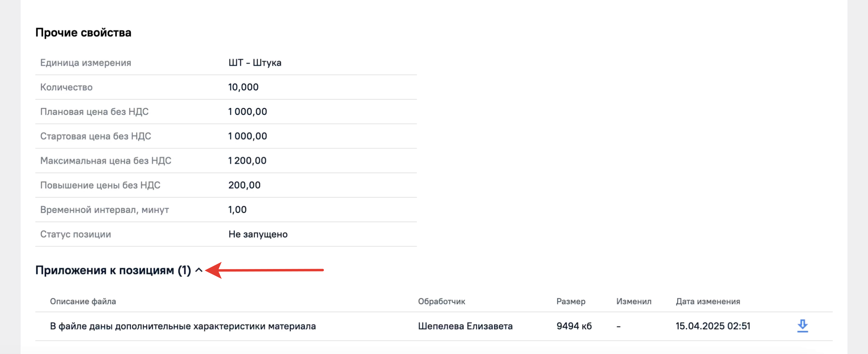Click the Изменил column header
Screen dimensions: 868x354
634,301
